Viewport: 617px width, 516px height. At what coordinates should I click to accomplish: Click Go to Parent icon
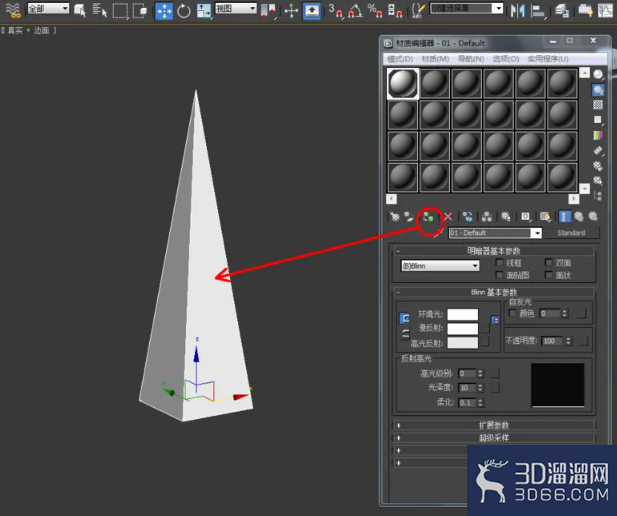pos(579,216)
